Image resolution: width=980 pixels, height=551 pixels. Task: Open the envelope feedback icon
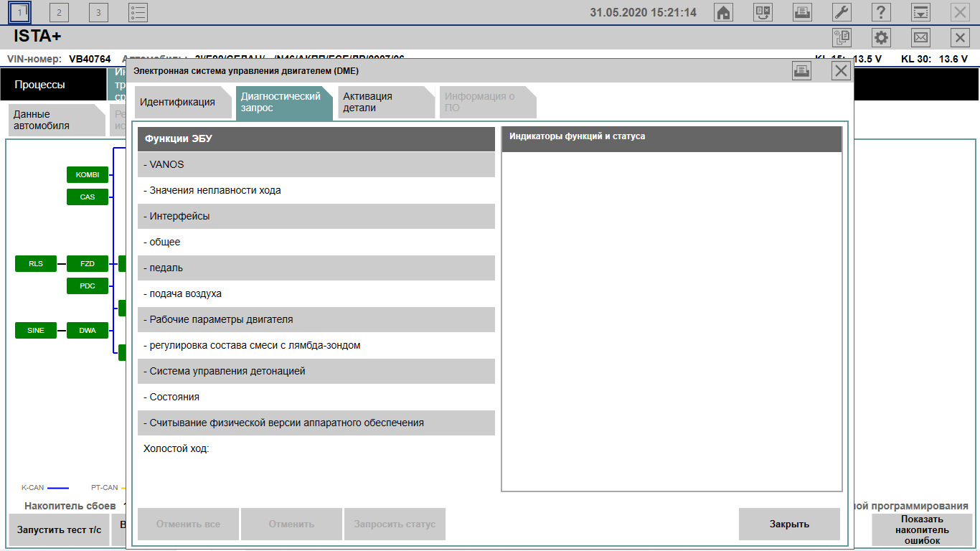coord(920,38)
